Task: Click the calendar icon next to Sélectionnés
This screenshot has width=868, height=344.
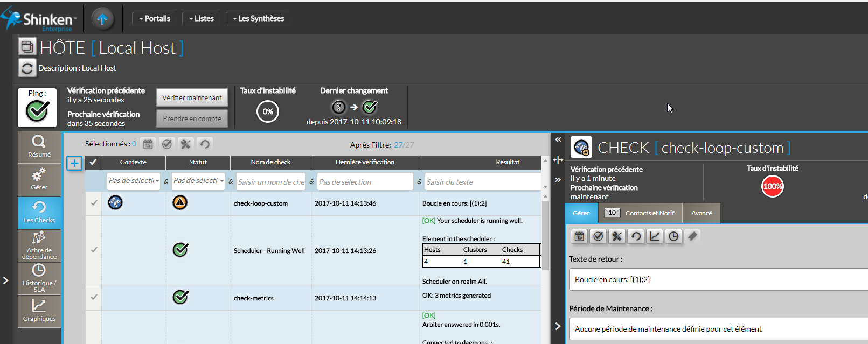Action: click(x=148, y=144)
